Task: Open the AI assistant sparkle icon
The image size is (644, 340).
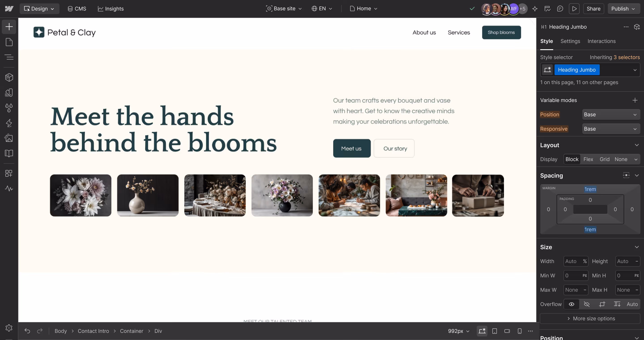Action: tap(535, 9)
